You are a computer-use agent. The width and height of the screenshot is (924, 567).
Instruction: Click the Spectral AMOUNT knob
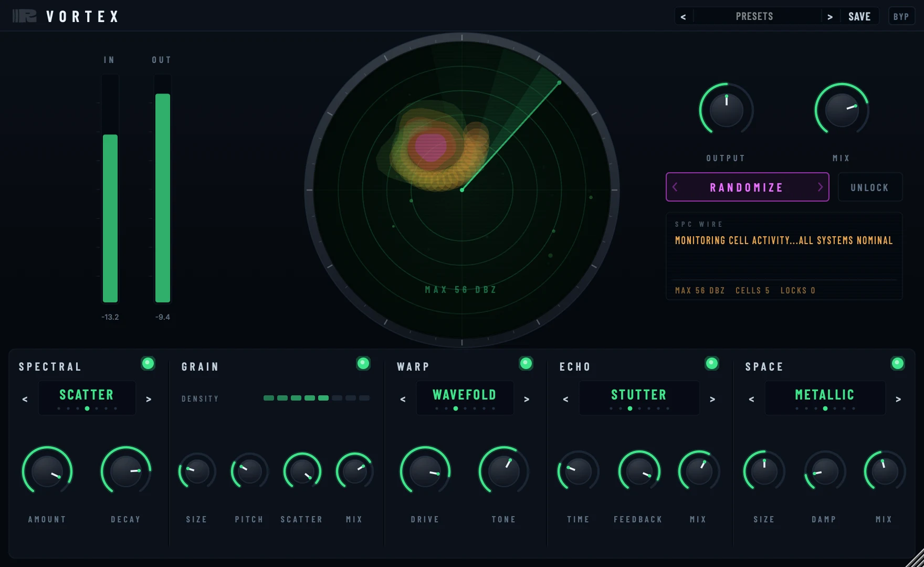(47, 471)
